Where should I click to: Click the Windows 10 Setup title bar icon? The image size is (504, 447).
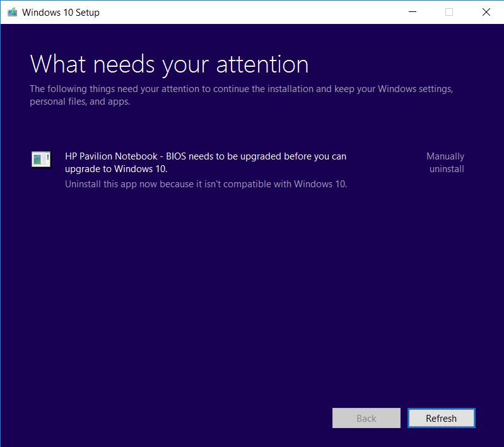(x=12, y=12)
